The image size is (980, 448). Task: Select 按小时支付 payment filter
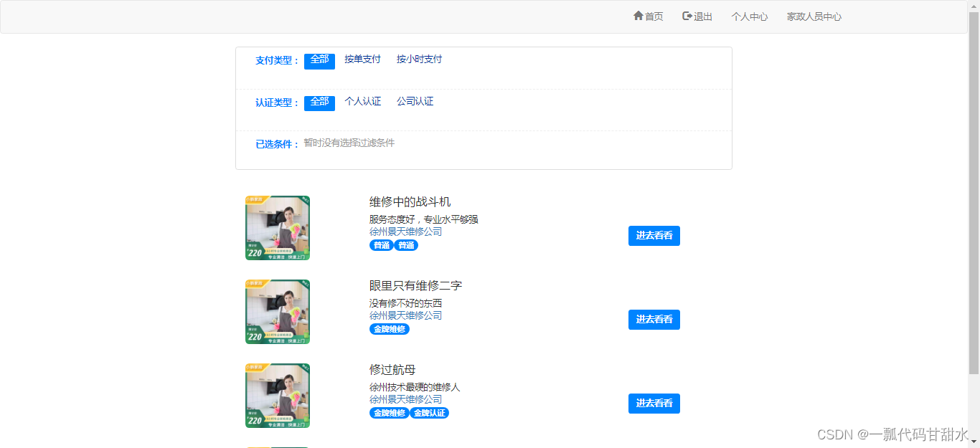click(x=420, y=59)
